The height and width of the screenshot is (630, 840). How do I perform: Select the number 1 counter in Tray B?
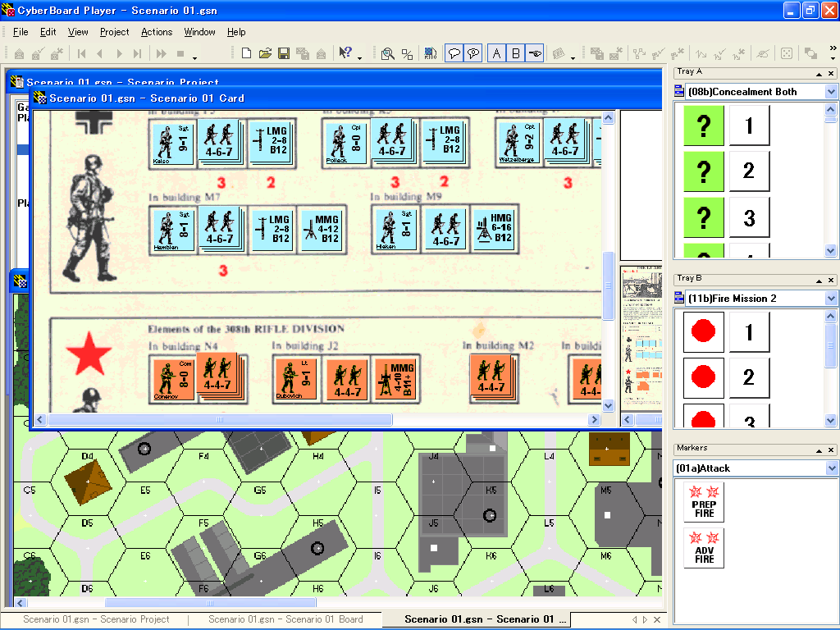(x=750, y=332)
